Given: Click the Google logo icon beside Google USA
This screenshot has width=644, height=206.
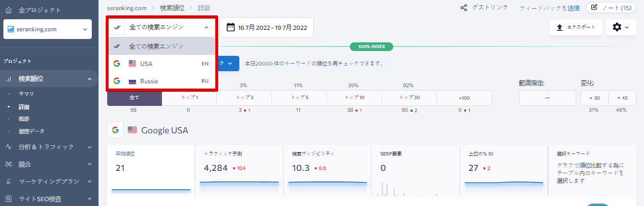Looking at the screenshot, I should click(115, 130).
